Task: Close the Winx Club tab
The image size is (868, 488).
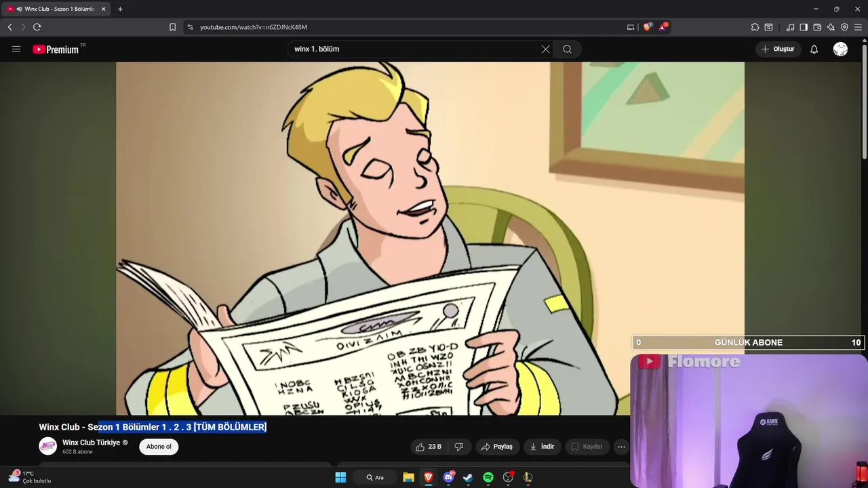Action: coord(103,9)
